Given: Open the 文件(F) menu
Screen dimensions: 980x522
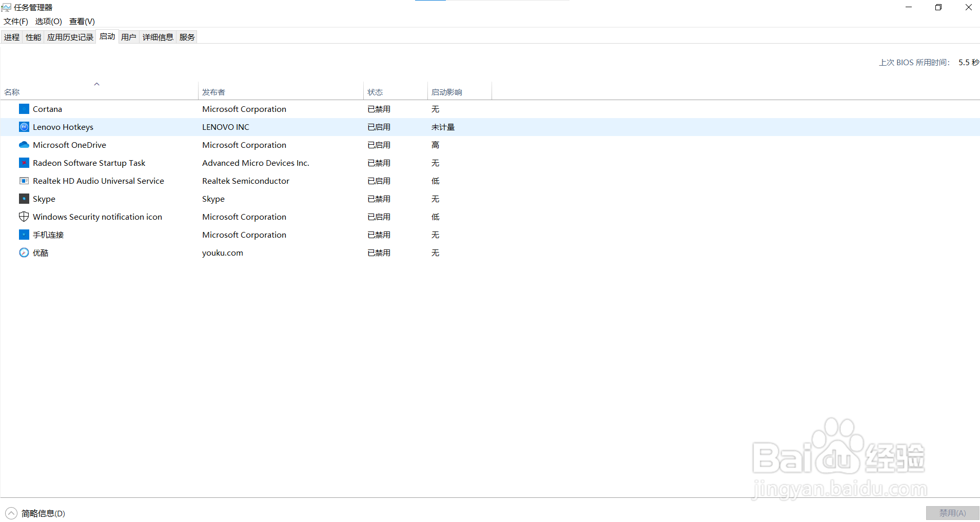Looking at the screenshot, I should pyautogui.click(x=16, y=21).
